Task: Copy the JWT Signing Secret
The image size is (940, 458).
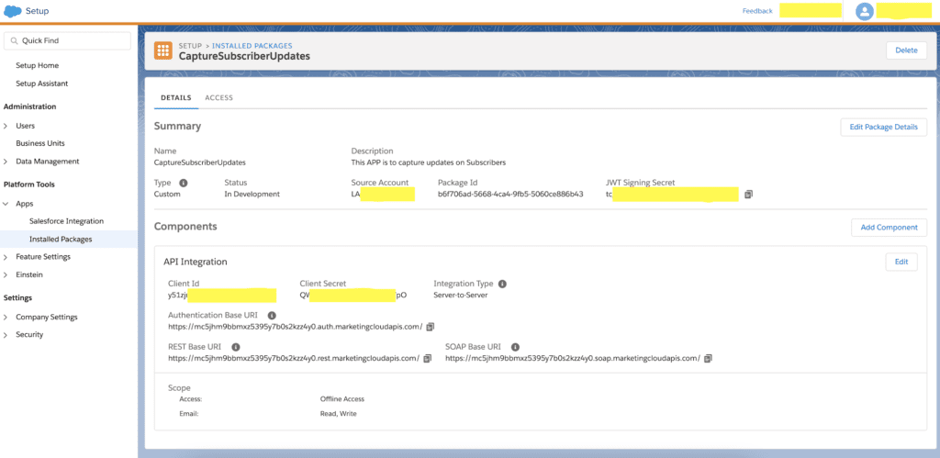Action: (748, 194)
